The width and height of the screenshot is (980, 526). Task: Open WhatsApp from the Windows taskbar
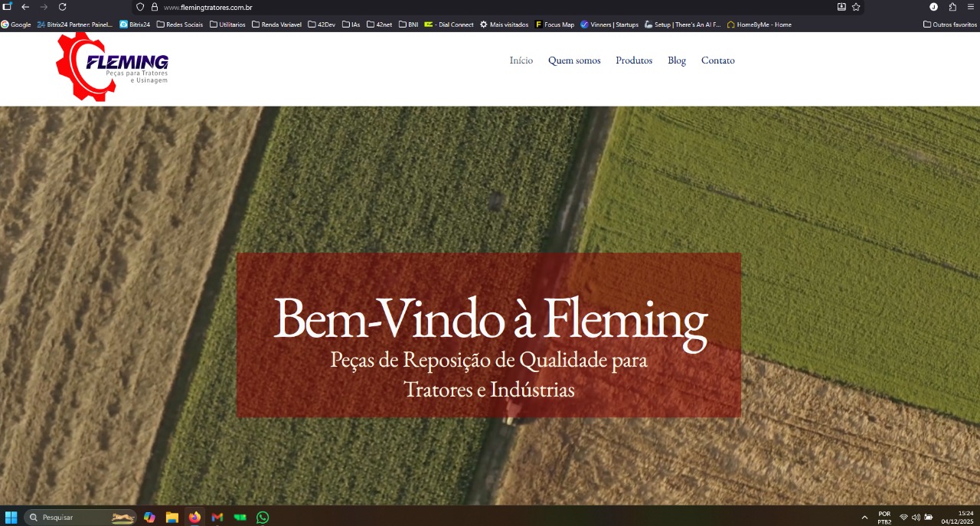263,518
